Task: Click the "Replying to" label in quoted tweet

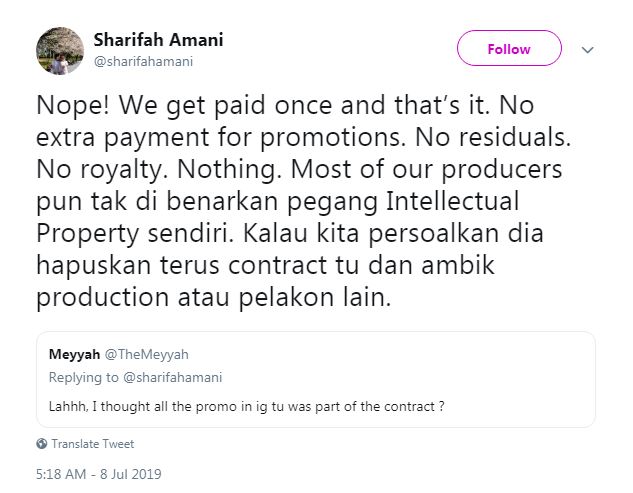Action: 83,377
